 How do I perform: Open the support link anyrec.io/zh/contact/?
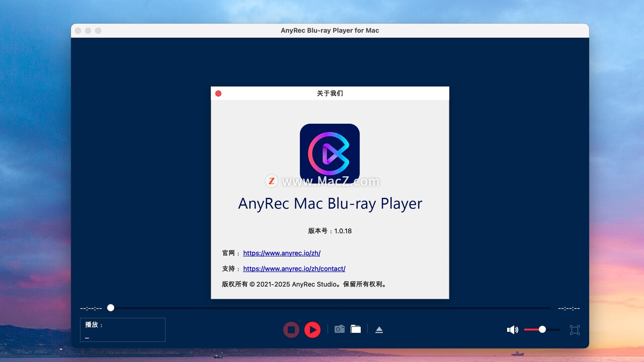pos(294,268)
